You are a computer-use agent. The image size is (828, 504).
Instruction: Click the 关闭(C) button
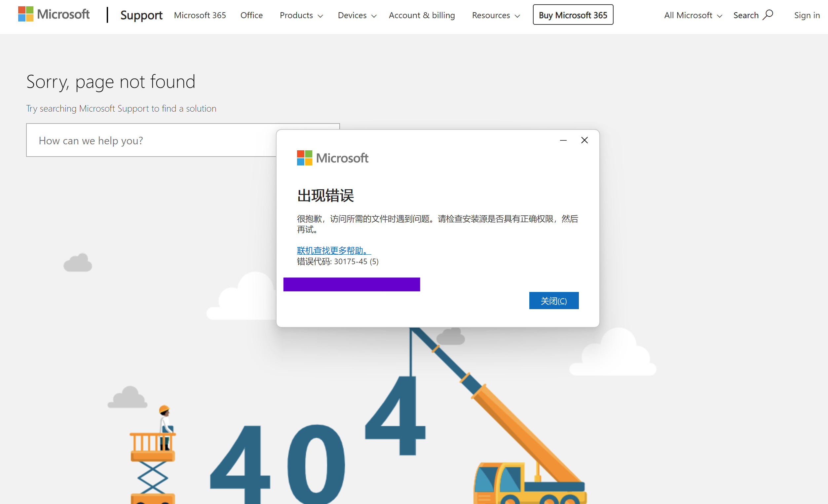pyautogui.click(x=554, y=301)
